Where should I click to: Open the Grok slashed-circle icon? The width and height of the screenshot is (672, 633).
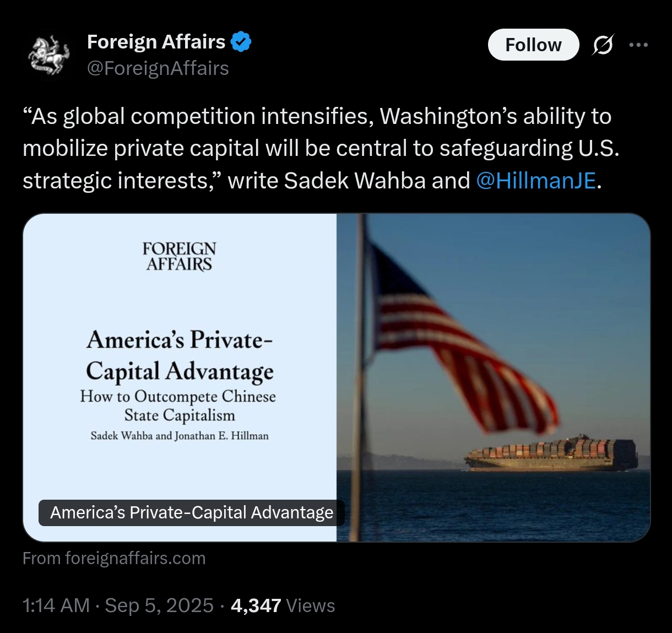603,45
